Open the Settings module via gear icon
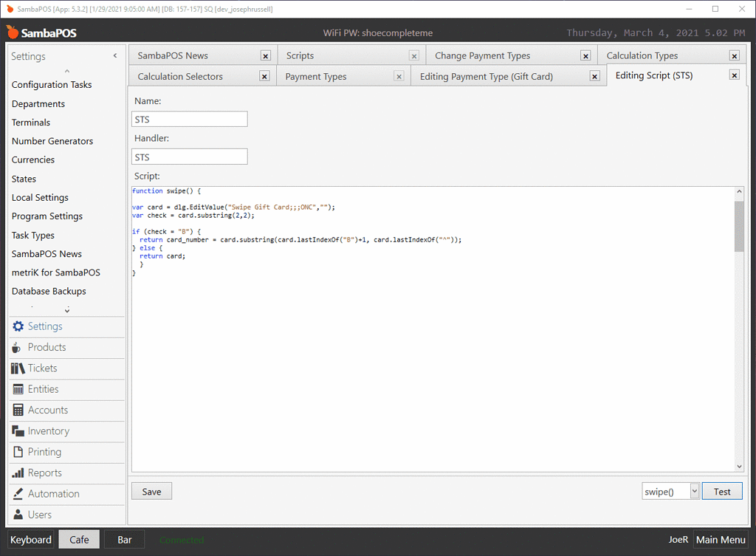This screenshot has width=756, height=556. 18,326
